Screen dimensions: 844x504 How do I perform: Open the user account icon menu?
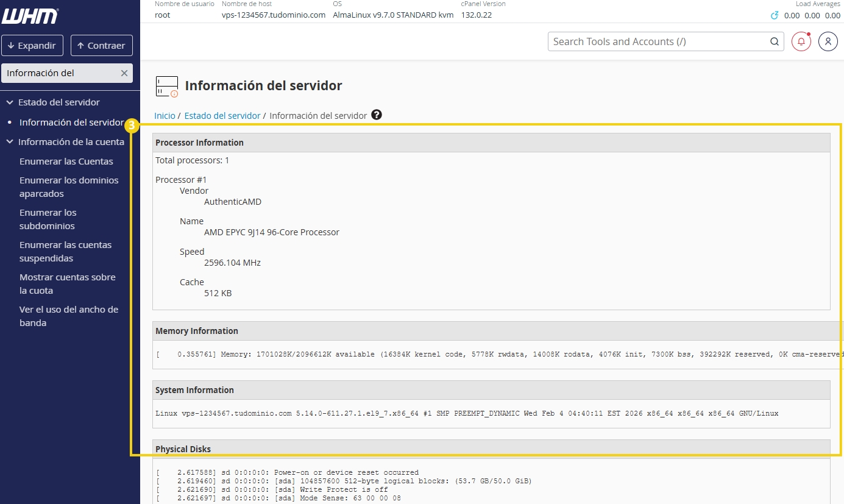pos(828,41)
